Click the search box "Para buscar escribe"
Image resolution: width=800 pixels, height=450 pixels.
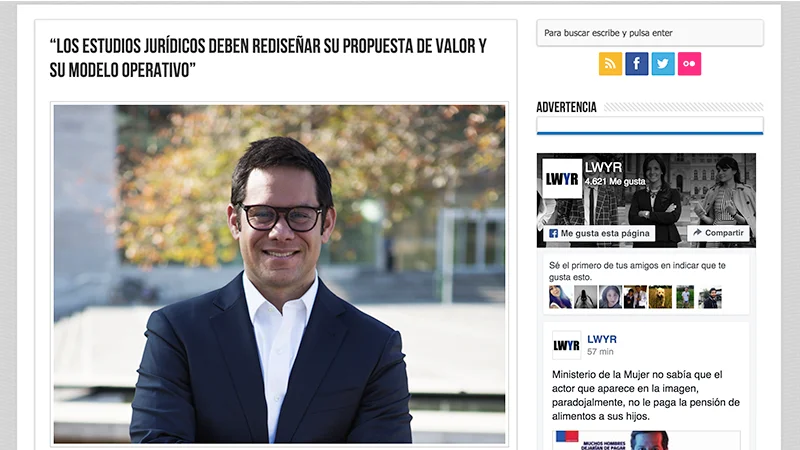(650, 33)
